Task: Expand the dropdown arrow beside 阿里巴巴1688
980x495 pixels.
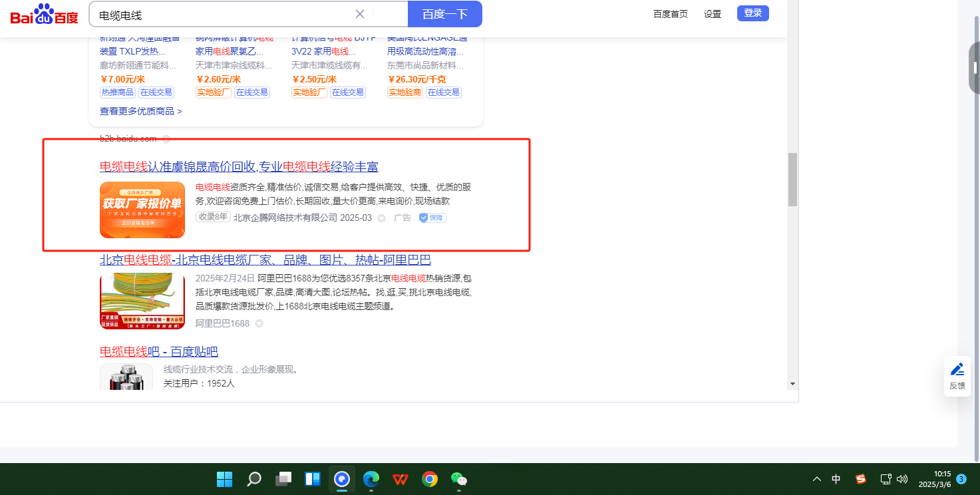Action: 259,323
